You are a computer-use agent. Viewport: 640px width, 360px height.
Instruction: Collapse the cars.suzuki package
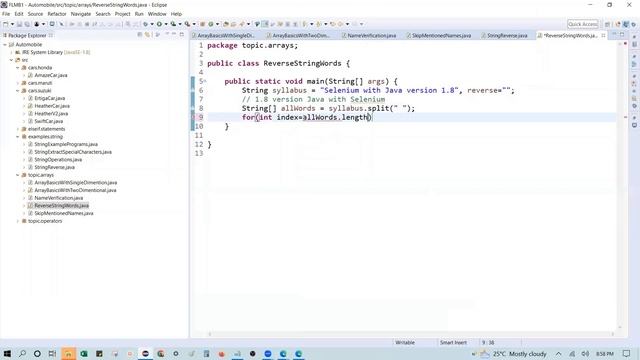tap(18, 91)
